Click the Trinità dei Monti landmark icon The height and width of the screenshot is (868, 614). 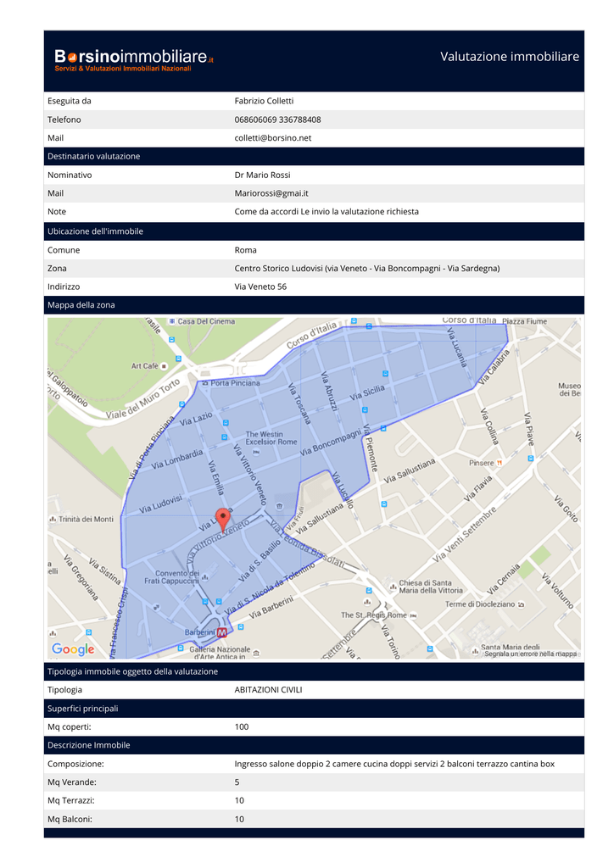tap(53, 520)
